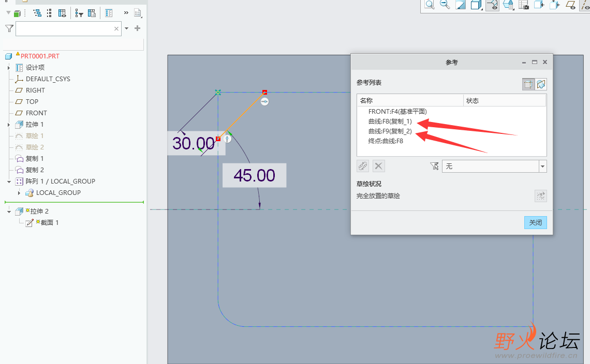Select the TOP datum plane
The width and height of the screenshot is (590, 364).
32,101
